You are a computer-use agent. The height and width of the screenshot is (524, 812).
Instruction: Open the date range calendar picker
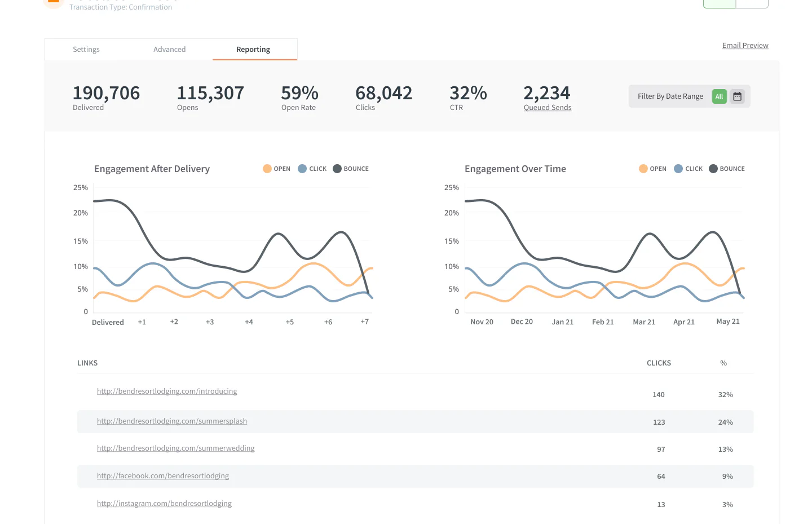point(737,96)
